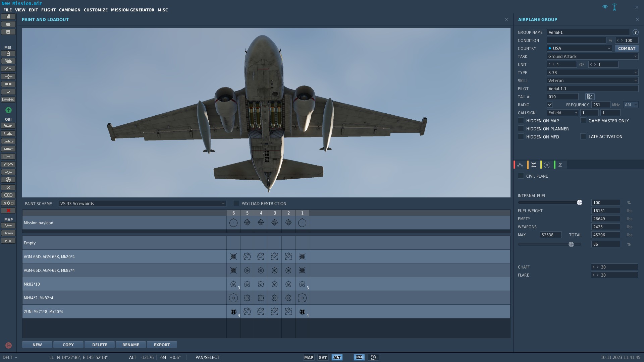Select the helicopter placement tool
This screenshot has width=644, height=362.
(x=8, y=133)
